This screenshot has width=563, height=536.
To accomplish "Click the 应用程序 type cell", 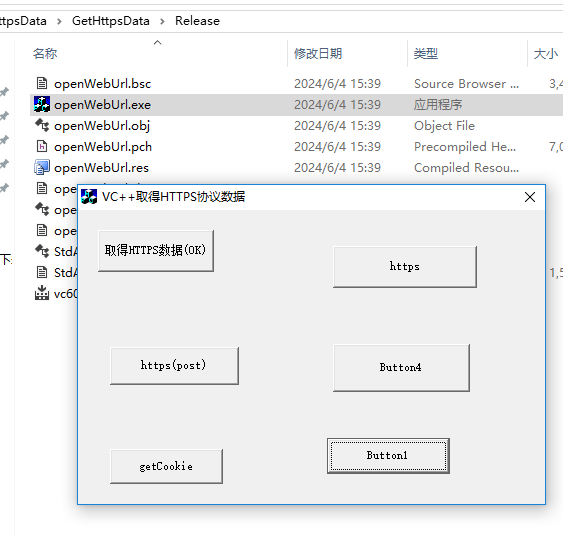I will pyautogui.click(x=438, y=104).
